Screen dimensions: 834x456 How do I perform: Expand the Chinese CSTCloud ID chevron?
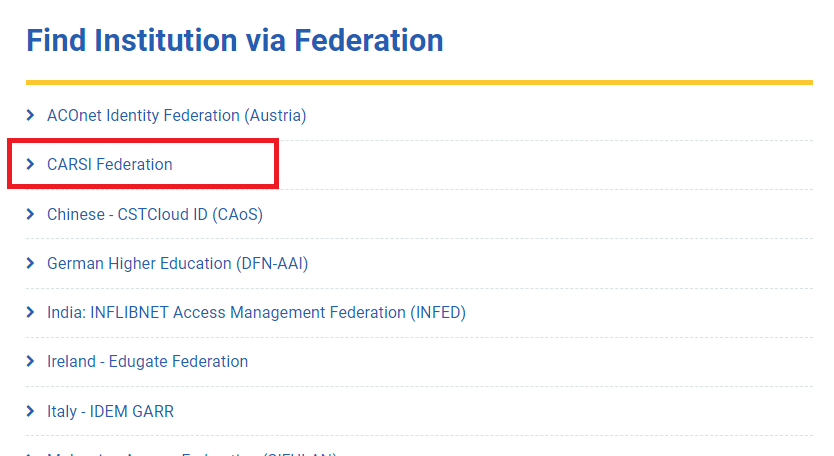[31, 214]
